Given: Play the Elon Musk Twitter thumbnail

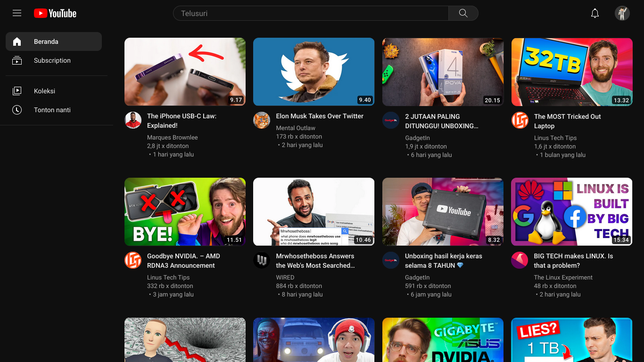Looking at the screenshot, I should coord(314,72).
